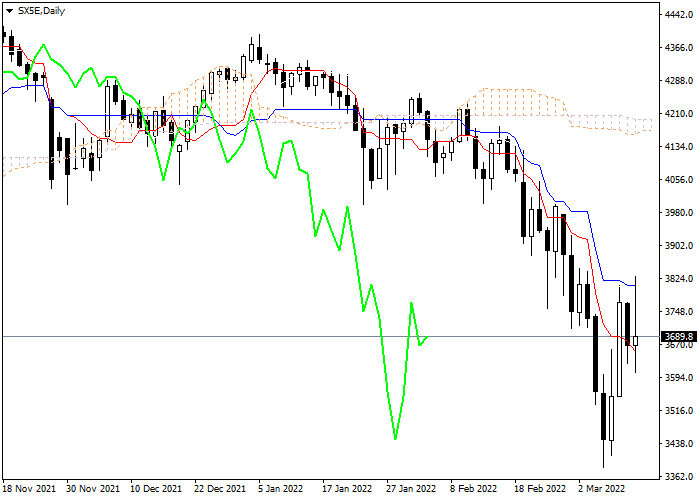
Task: Click the SX5E,Daily chart title
Action: click(41, 9)
